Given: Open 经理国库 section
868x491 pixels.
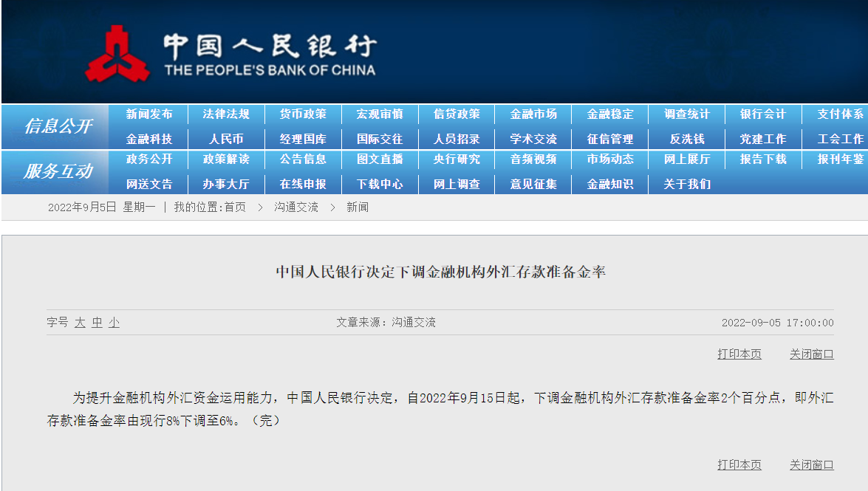Looking at the screenshot, I should [x=303, y=139].
